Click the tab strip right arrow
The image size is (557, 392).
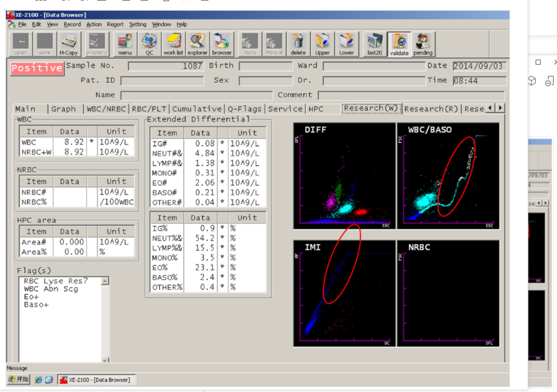coord(500,107)
